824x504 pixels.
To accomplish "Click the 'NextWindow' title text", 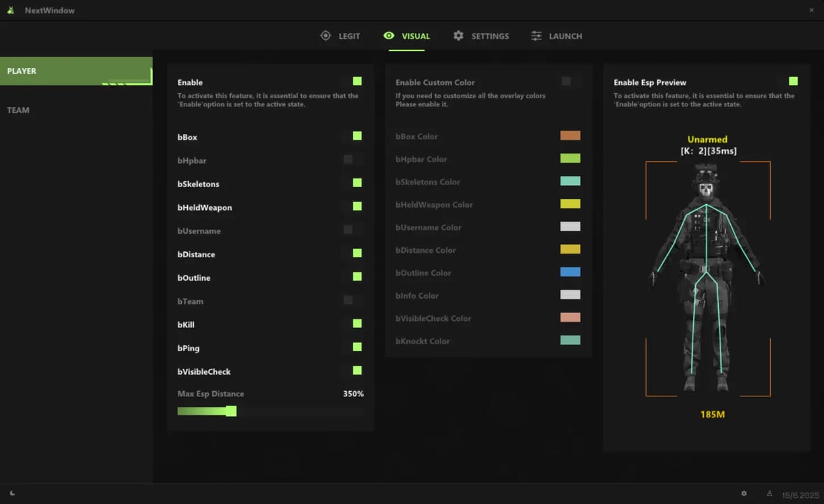I will pos(49,10).
